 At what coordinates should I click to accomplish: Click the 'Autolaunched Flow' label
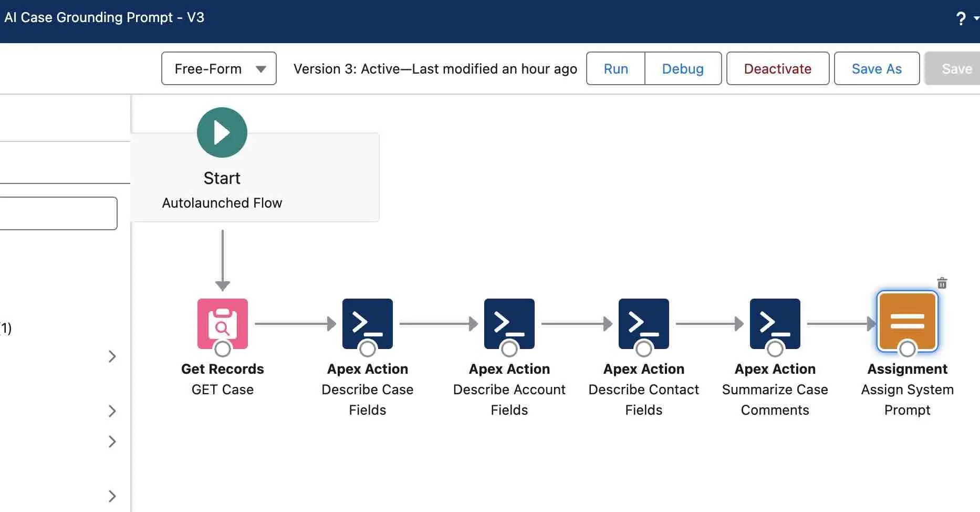(x=222, y=203)
